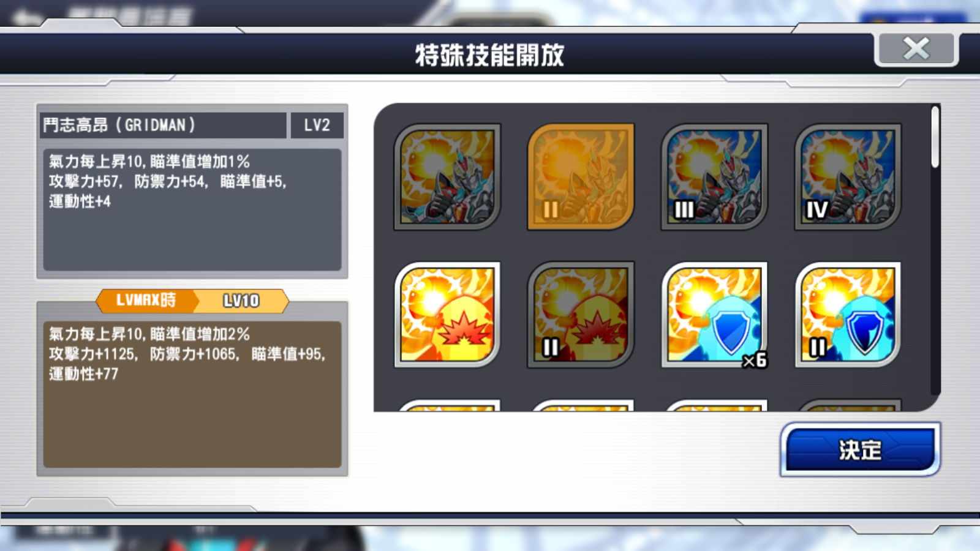Click the LV10 level indicator
Image resolution: width=980 pixels, height=551 pixels.
pyautogui.click(x=241, y=301)
